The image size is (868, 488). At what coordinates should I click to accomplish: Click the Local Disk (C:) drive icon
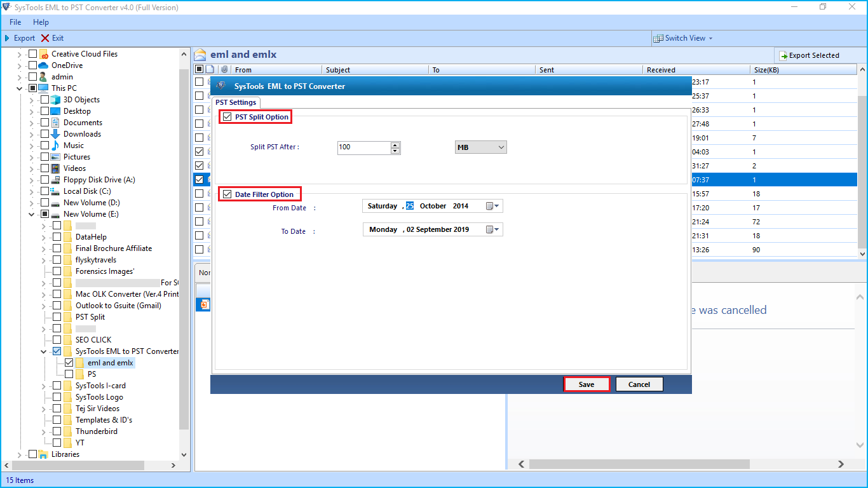click(x=56, y=191)
